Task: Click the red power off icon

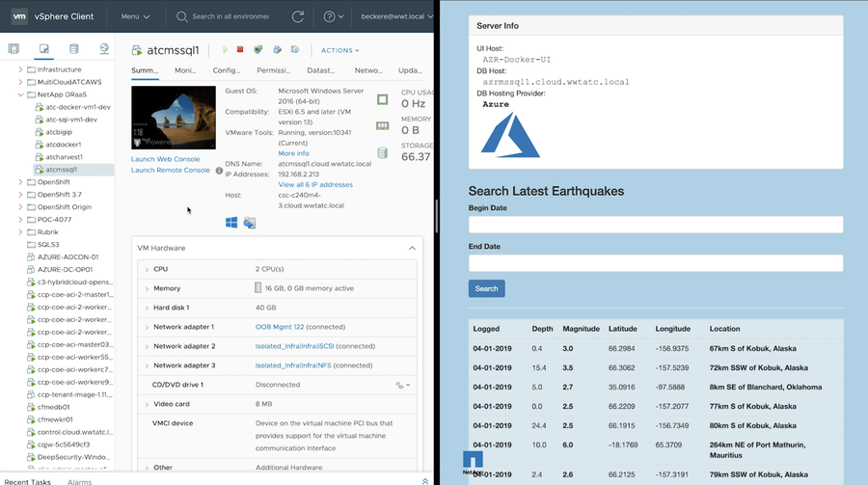Action: (x=240, y=50)
